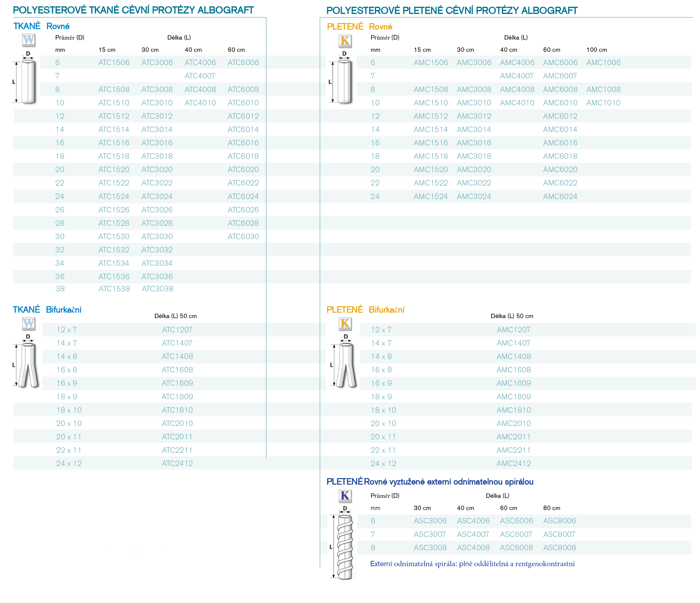Screen dimensions: 700x603
Task: Click product code ATC6016
Action: pos(243,143)
